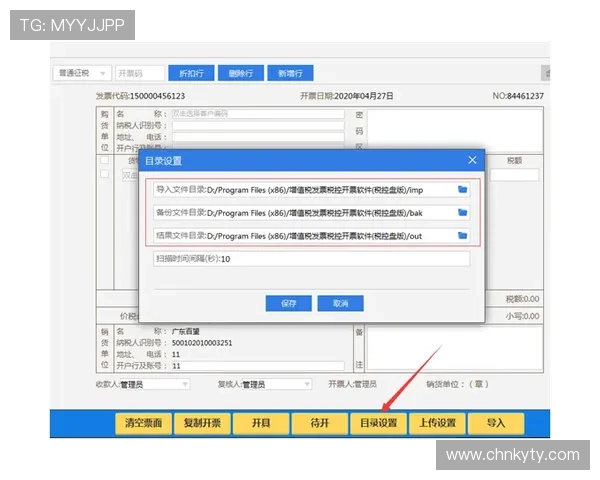Click the 目录设置 button
Viewport: 600px width, 480px height.
(x=379, y=423)
